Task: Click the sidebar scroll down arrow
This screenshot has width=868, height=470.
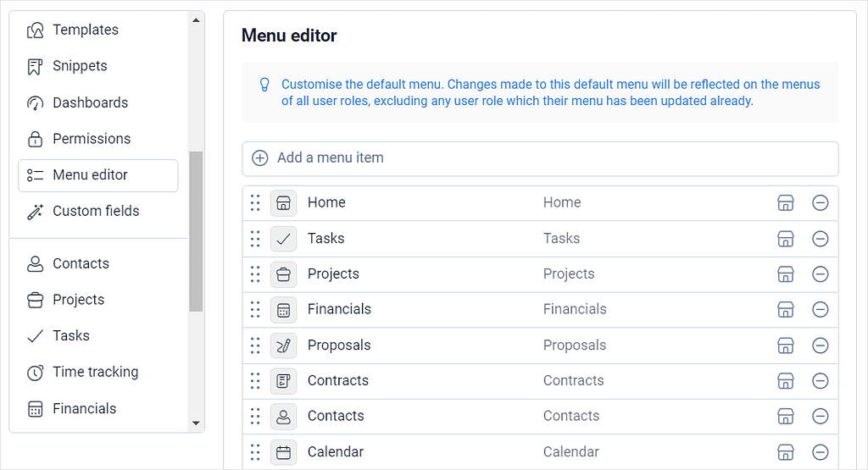Action: tap(196, 423)
